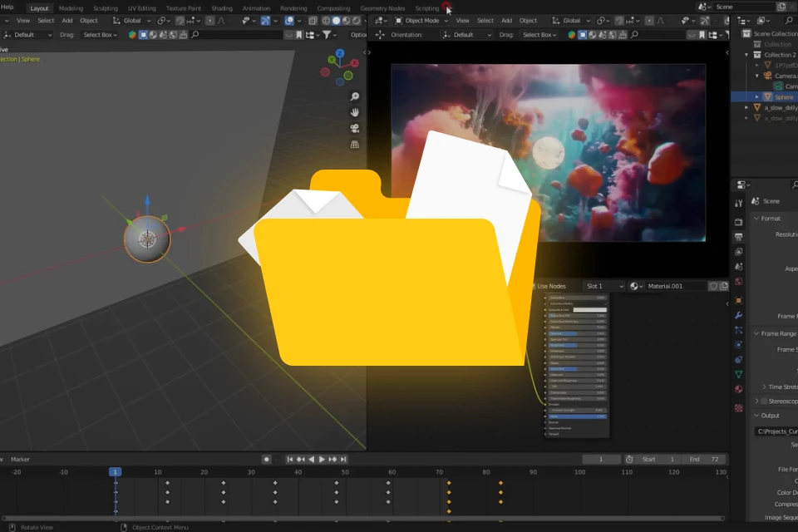Click the Alpha slider in the shader node
This screenshot has width=798, height=532.
tap(578, 416)
